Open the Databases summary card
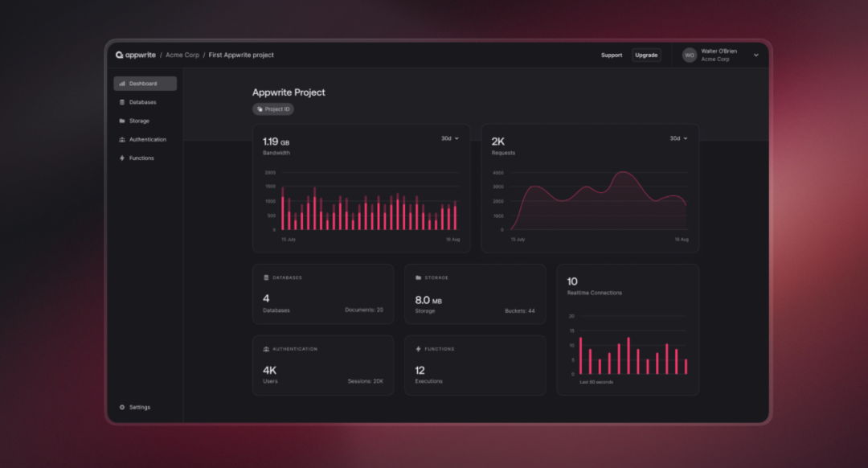This screenshot has width=868, height=468. (x=323, y=294)
